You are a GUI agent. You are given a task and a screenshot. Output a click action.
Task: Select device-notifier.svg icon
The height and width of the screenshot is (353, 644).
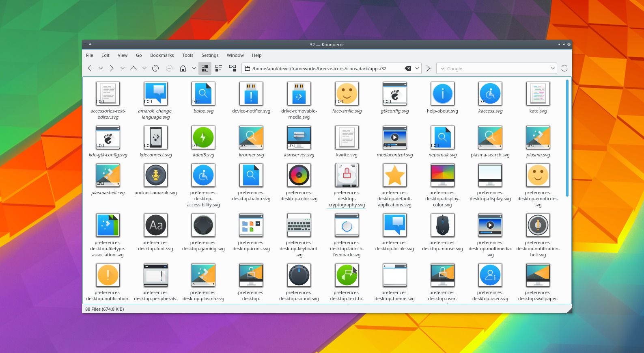coord(251,93)
